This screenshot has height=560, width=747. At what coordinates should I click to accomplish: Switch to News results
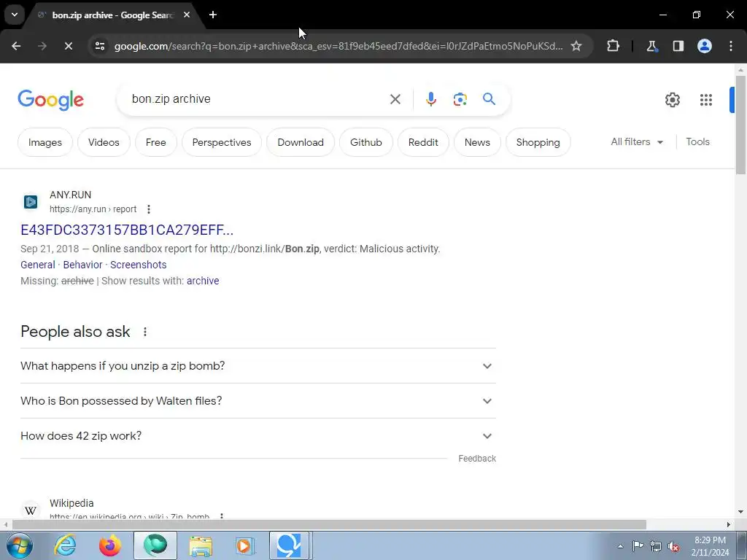point(477,142)
